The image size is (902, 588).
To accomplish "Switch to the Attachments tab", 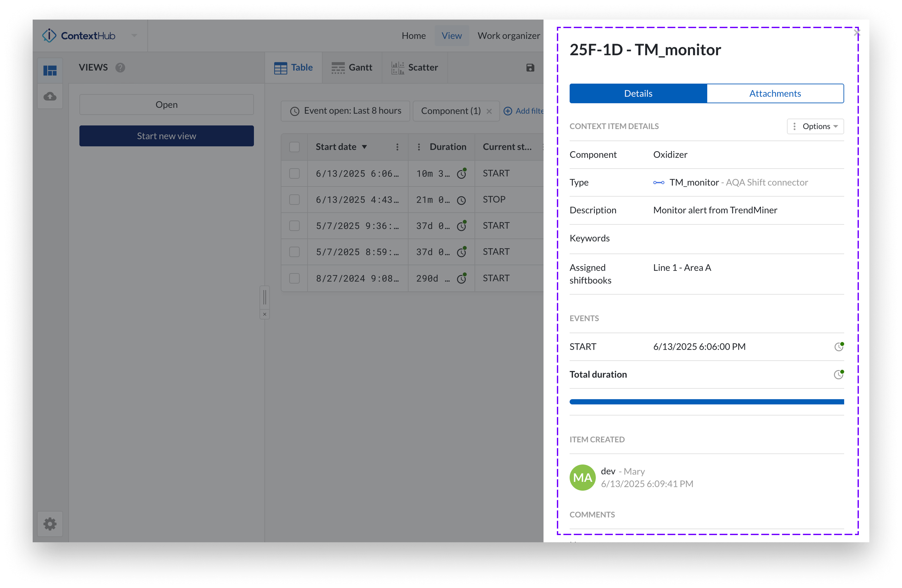I will coord(775,93).
